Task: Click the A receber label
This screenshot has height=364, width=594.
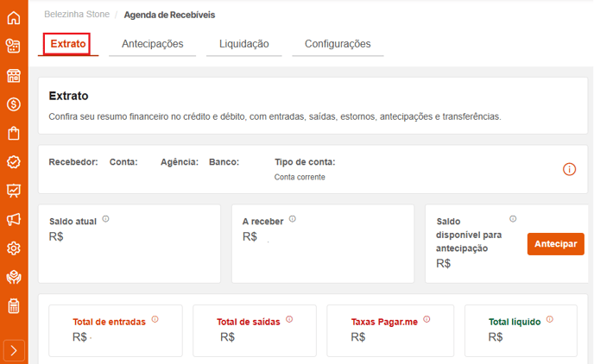Action: point(263,222)
